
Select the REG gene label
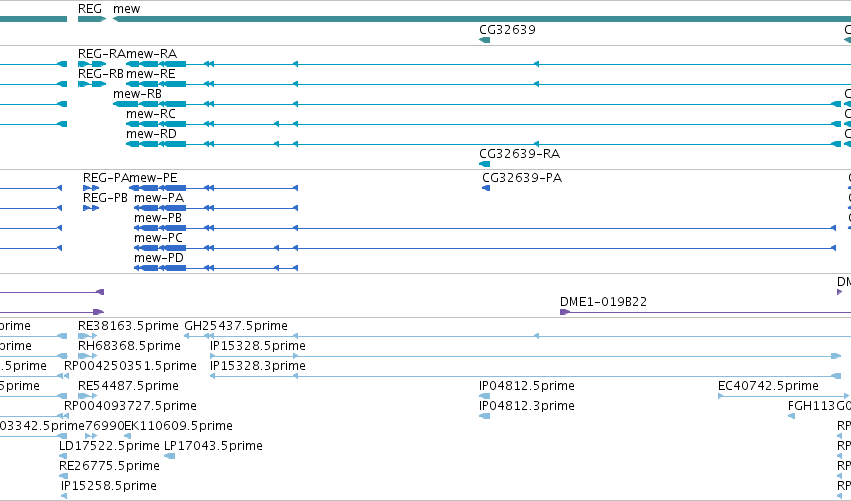point(90,9)
